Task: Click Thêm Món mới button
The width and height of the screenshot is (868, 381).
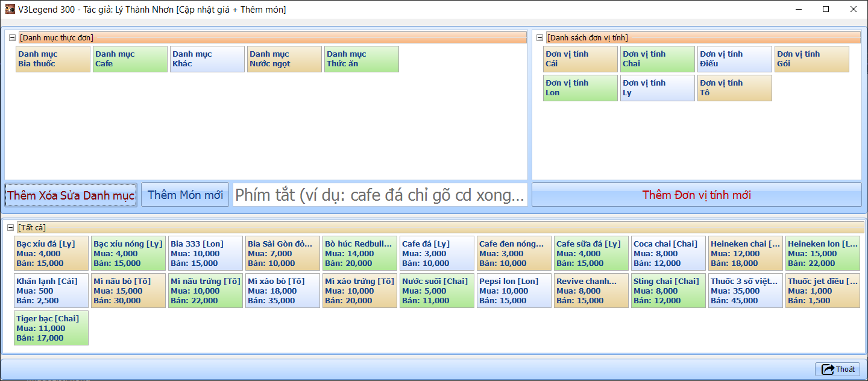Action: pyautogui.click(x=185, y=195)
